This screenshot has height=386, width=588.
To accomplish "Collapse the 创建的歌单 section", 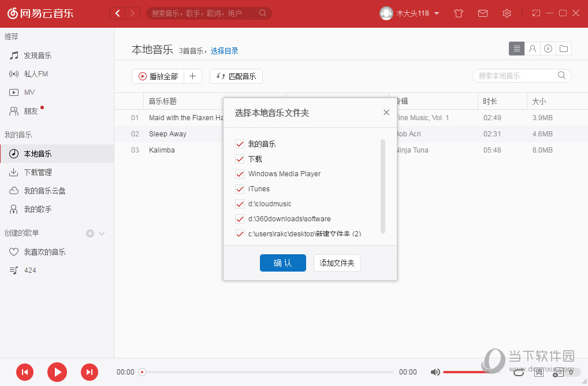I will coord(102,233).
